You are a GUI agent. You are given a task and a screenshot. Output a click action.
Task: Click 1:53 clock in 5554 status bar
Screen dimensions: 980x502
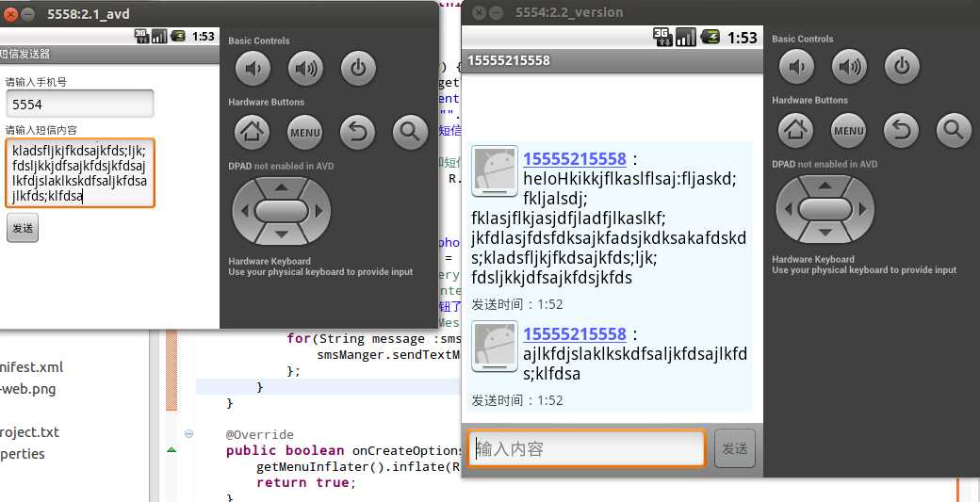pyautogui.click(x=743, y=38)
